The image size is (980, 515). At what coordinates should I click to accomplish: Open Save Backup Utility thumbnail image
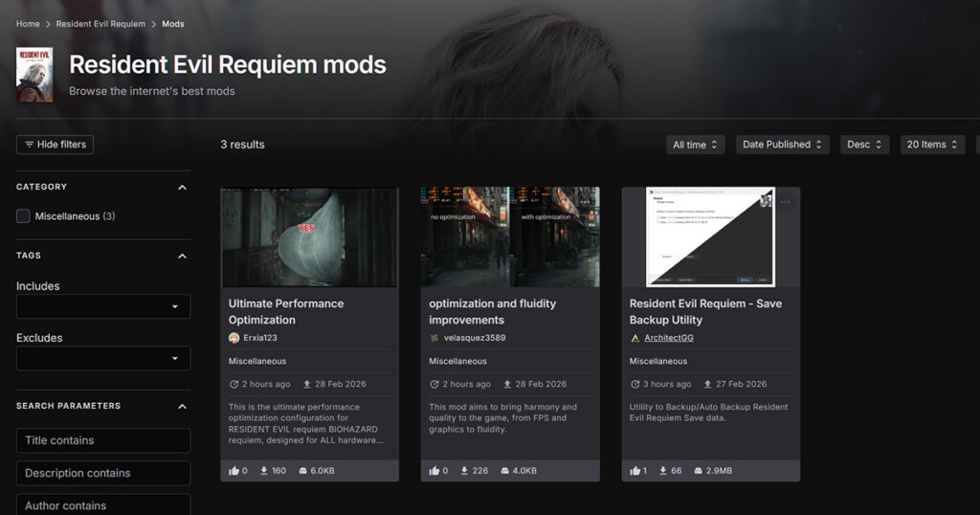click(x=711, y=236)
